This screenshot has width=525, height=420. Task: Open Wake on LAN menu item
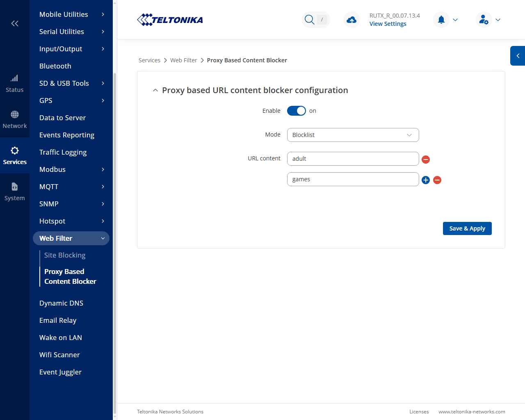tap(61, 338)
